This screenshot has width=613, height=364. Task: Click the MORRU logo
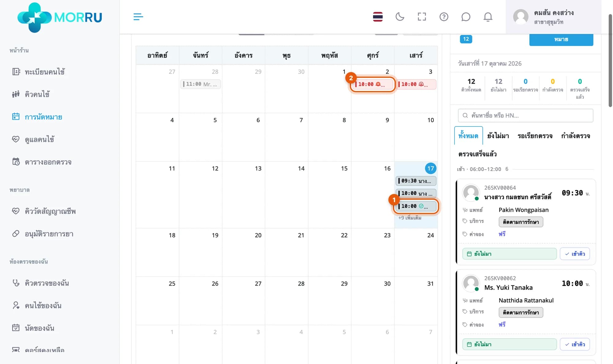pos(60,17)
